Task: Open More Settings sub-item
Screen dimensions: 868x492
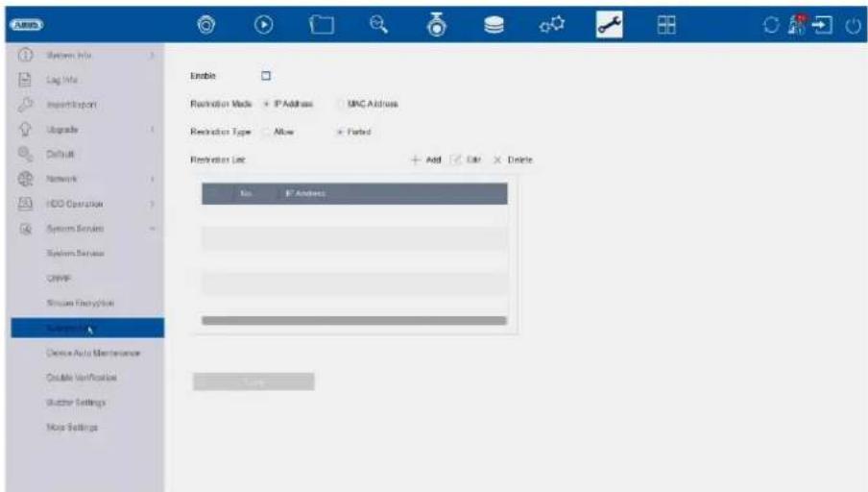Action: [x=72, y=428]
